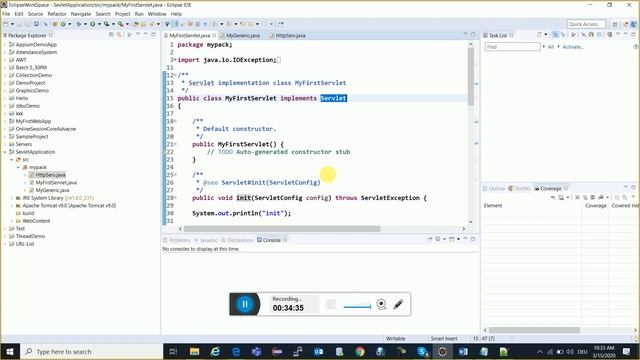This screenshot has width=640, height=360.
Task: Toggle the Categorized presentation icon in Task List
Action: (x=555, y=35)
